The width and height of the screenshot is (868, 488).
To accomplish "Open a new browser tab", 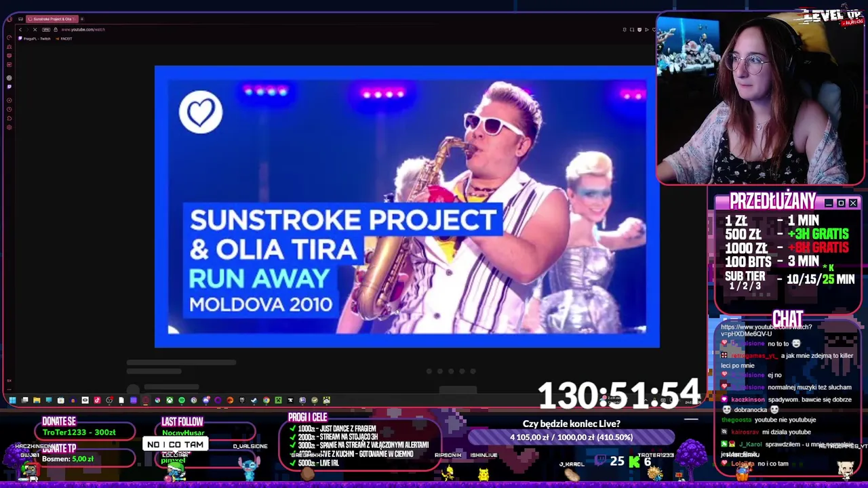I will (x=82, y=19).
